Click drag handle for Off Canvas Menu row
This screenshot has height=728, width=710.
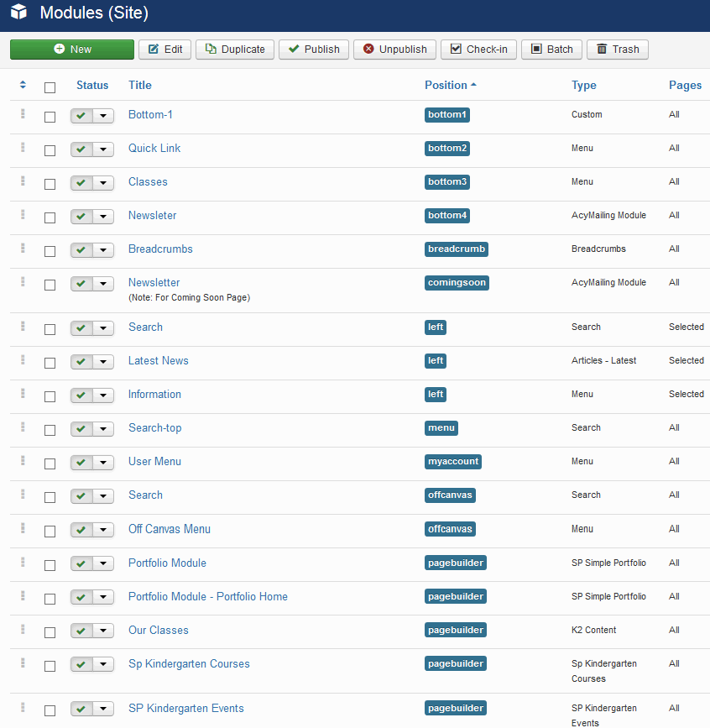coord(23,529)
